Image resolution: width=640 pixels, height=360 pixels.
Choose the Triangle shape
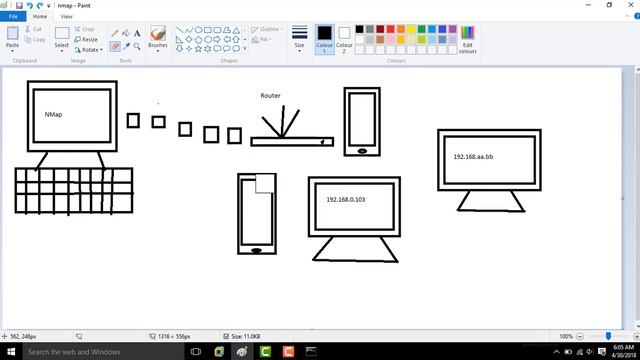[236, 30]
